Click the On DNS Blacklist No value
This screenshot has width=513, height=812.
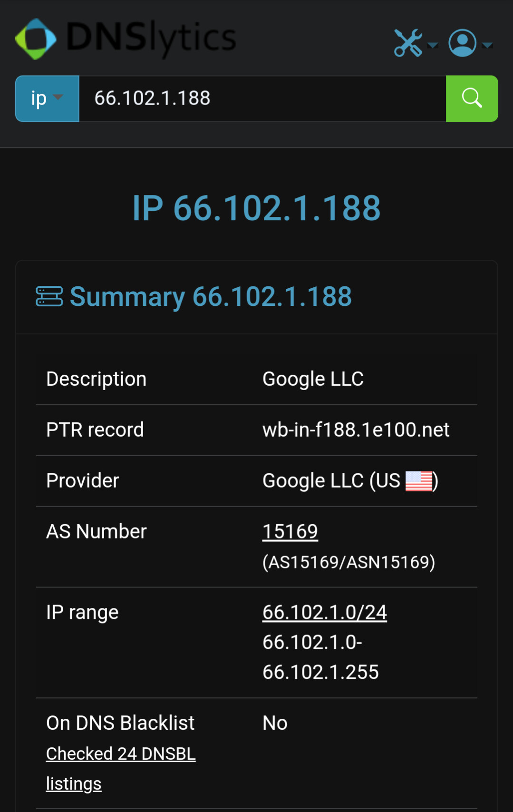(275, 723)
